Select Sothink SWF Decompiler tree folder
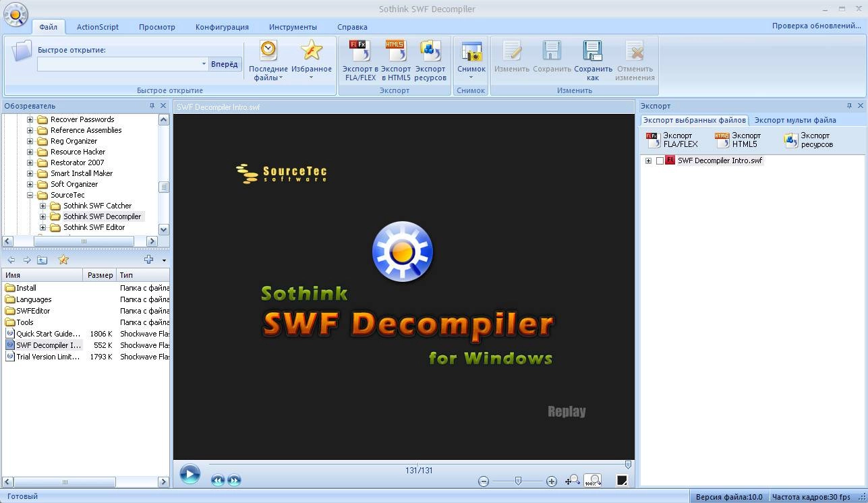868x503 pixels. (102, 216)
